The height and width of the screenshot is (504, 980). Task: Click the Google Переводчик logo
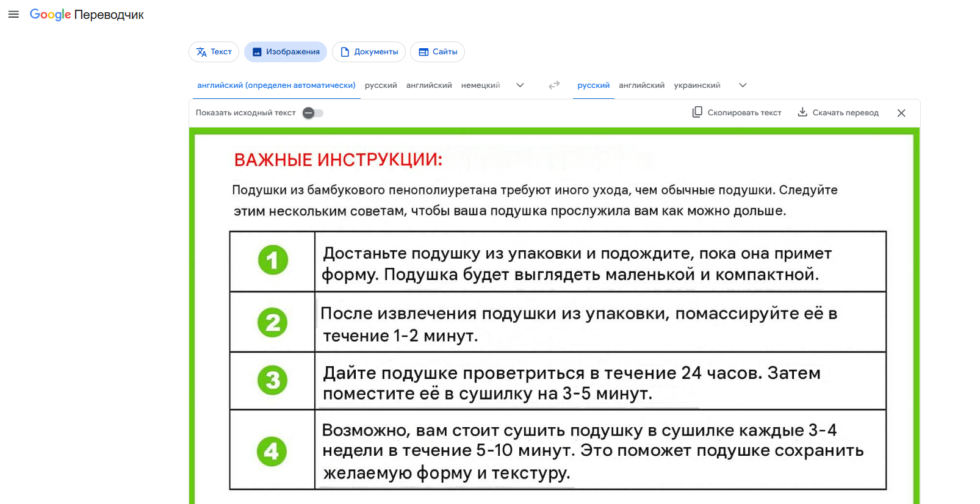(87, 15)
